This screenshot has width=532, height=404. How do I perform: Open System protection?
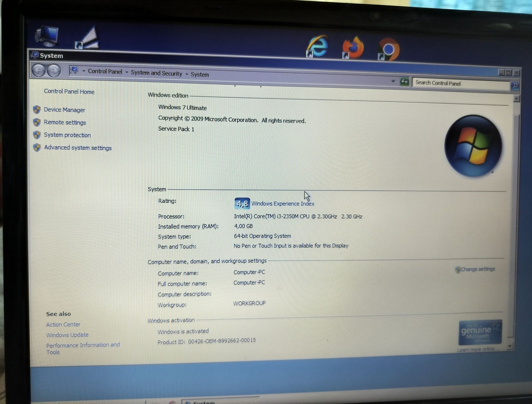click(x=67, y=135)
